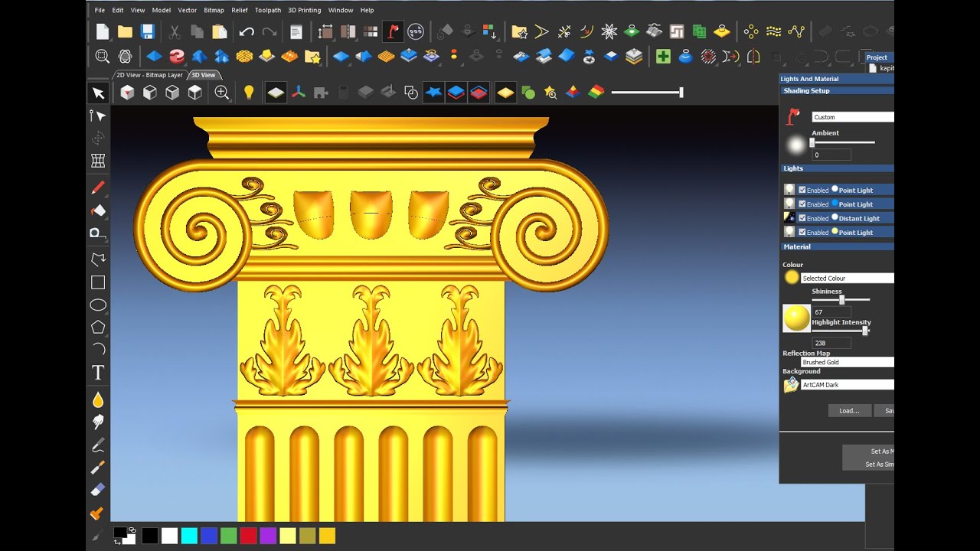Adjust the Shininess slider
Image resolution: width=980 pixels, height=551 pixels.
(841, 299)
